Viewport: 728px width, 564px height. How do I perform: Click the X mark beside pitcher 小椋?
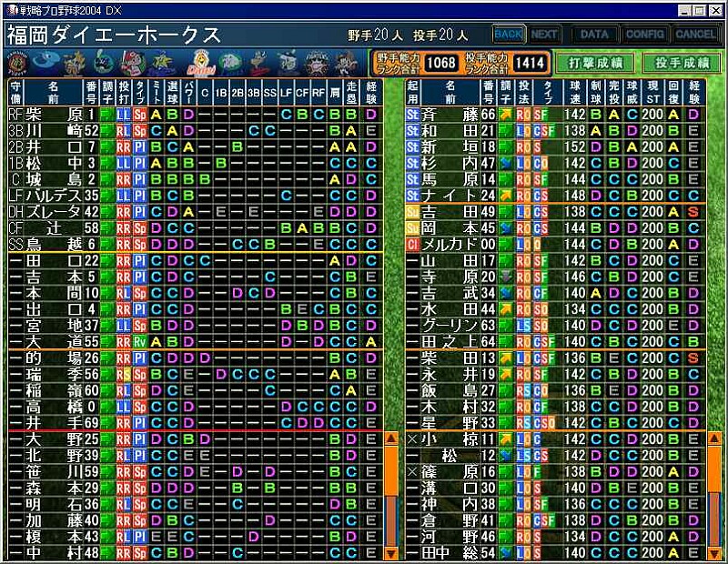click(412, 439)
